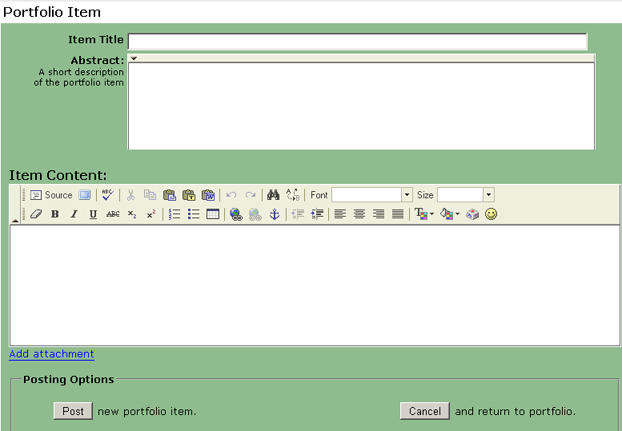Insert a bulleted list
The width and height of the screenshot is (622, 431).
click(x=194, y=215)
